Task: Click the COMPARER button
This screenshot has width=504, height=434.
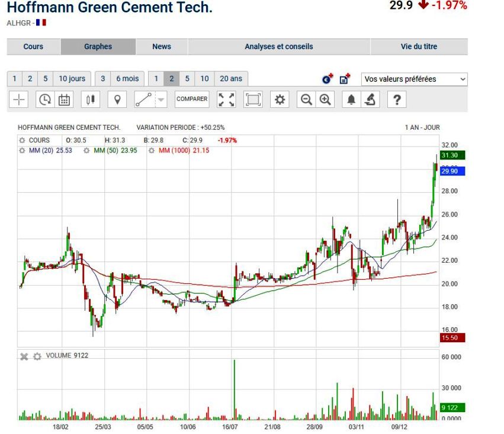Action: (x=192, y=99)
